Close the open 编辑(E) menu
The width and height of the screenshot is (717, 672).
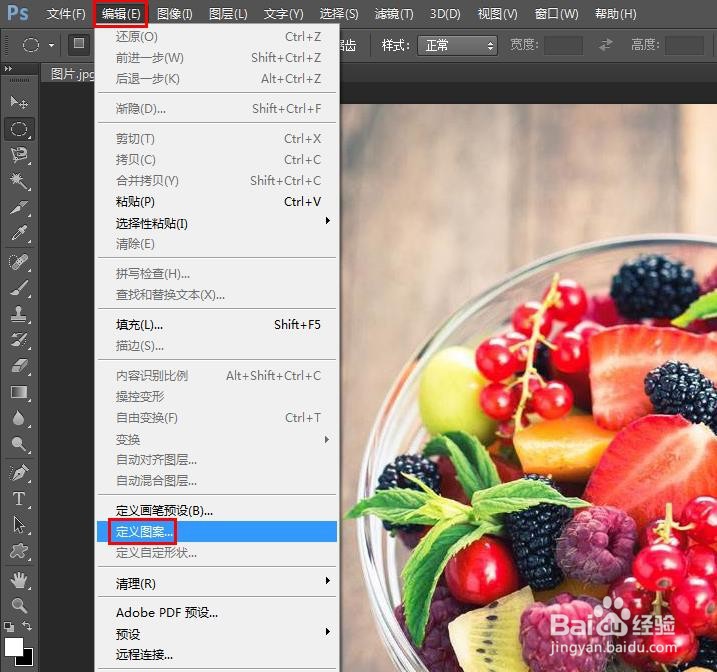(121, 14)
